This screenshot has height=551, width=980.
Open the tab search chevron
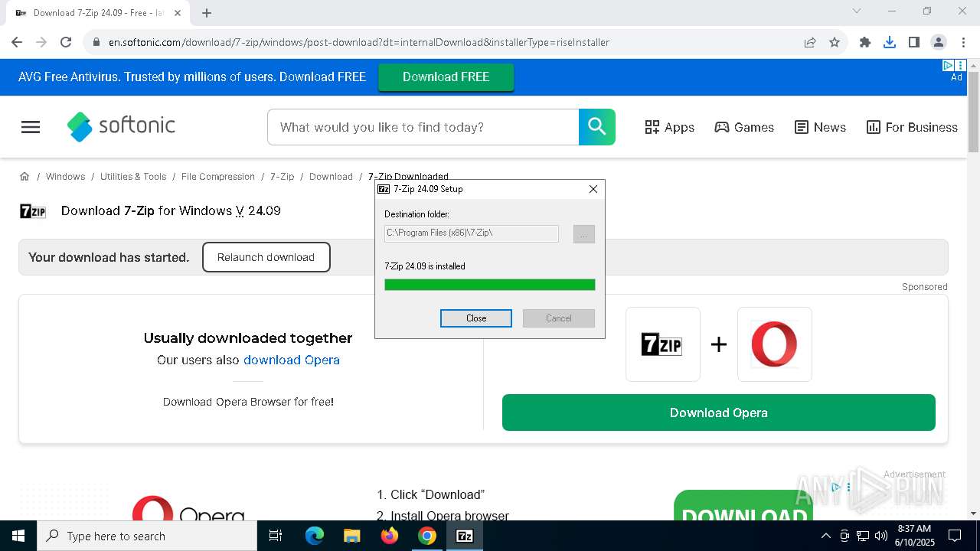pyautogui.click(x=857, y=11)
